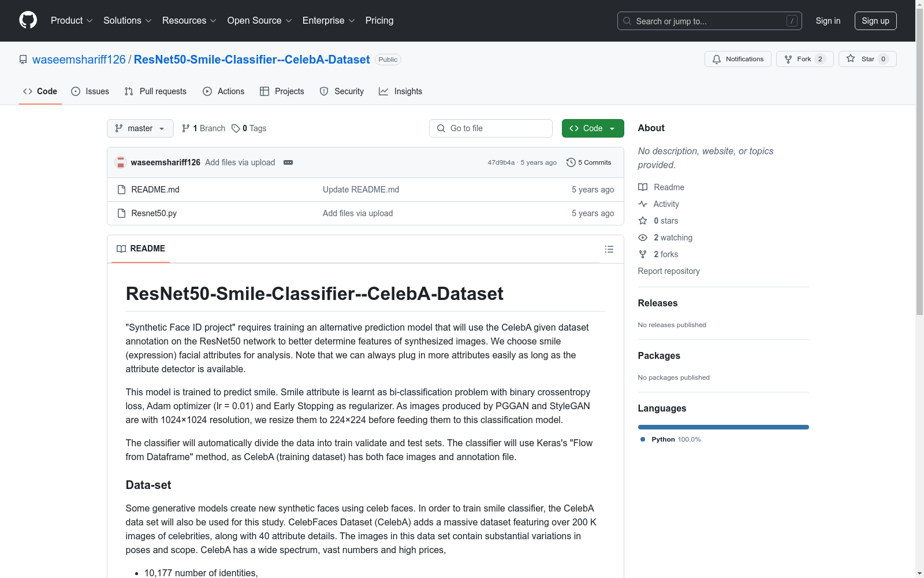This screenshot has height=578, width=924.
Task: Switch to the Code tab
Action: tap(40, 91)
